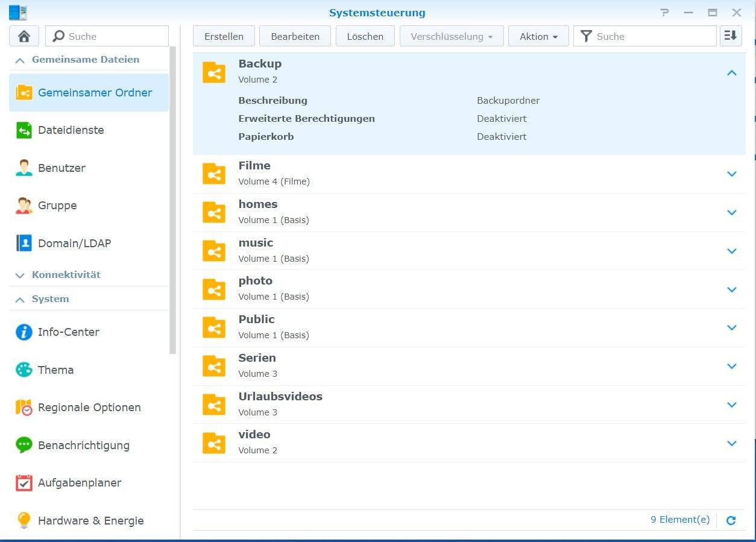This screenshot has width=756, height=542.
Task: Click the refresh icon at bottom right
Action: 731,520
